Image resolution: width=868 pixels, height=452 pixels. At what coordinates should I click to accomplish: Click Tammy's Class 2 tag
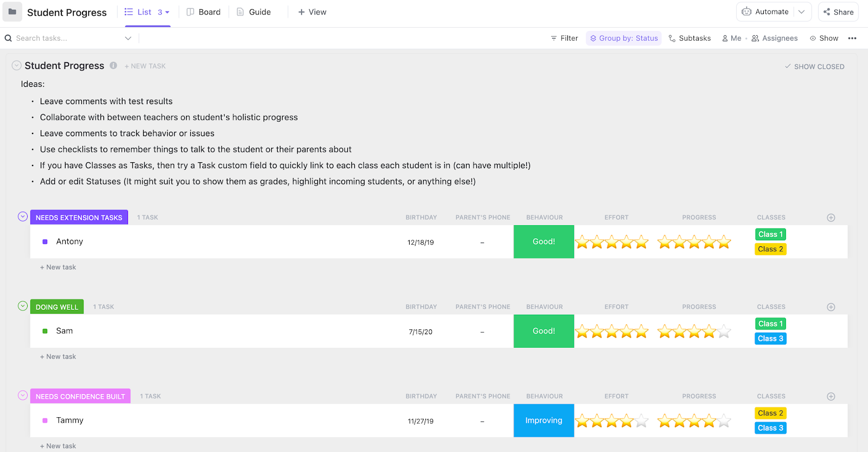pos(771,413)
